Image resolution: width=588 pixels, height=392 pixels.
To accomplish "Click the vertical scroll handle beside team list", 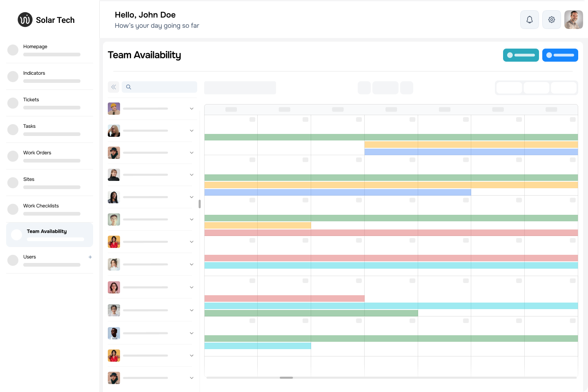I will [199, 204].
